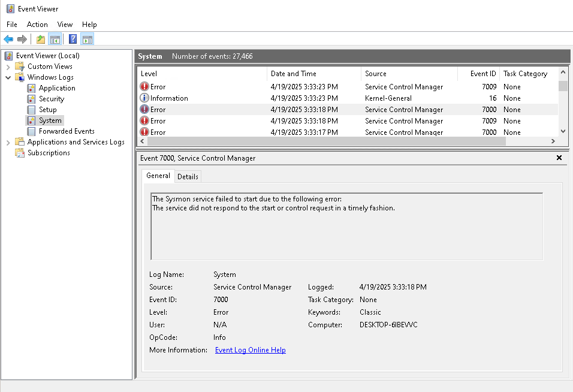The height and width of the screenshot is (392, 573).
Task: Click the Subscriptions icon
Action: [19, 153]
